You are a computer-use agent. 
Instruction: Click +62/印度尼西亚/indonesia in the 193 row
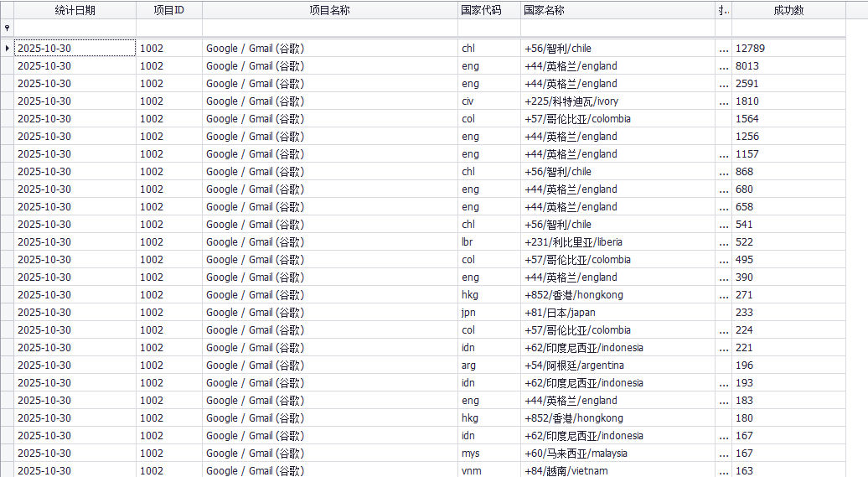tap(617, 383)
